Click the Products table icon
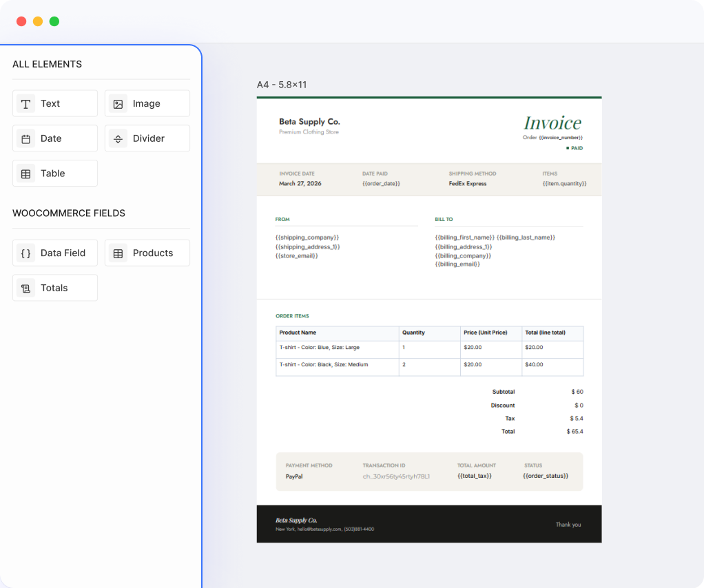Screen dimensions: 704x588 [x=118, y=253]
